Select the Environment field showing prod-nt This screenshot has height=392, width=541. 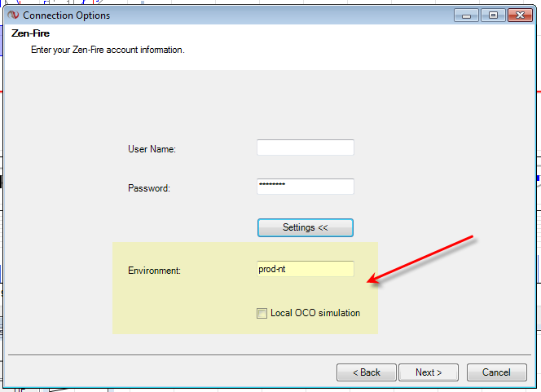click(306, 269)
